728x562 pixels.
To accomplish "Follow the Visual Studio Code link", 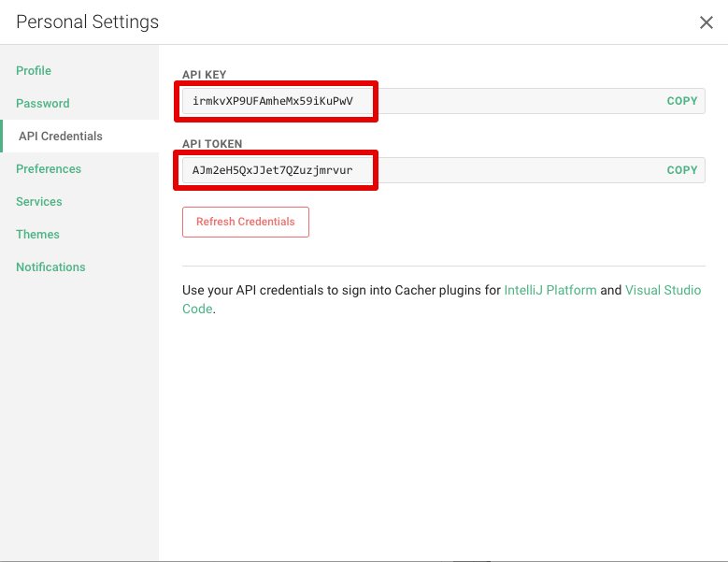I will tap(663, 291).
